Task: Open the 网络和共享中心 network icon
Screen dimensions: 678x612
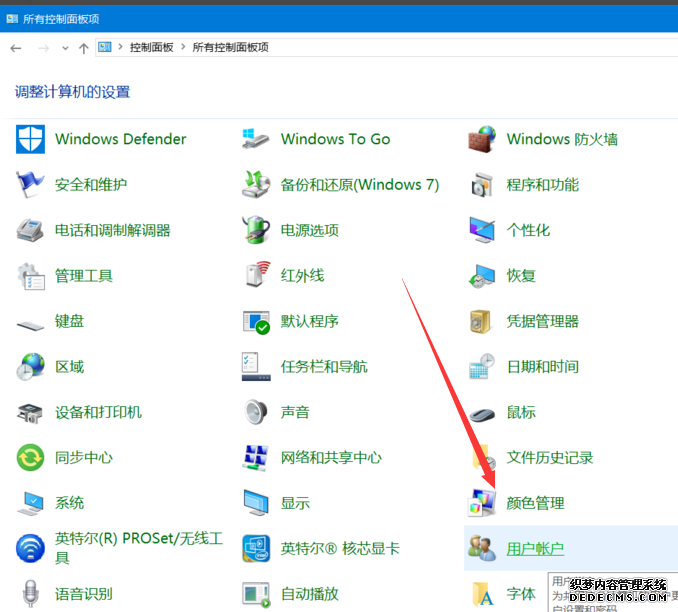Action: tap(255, 458)
